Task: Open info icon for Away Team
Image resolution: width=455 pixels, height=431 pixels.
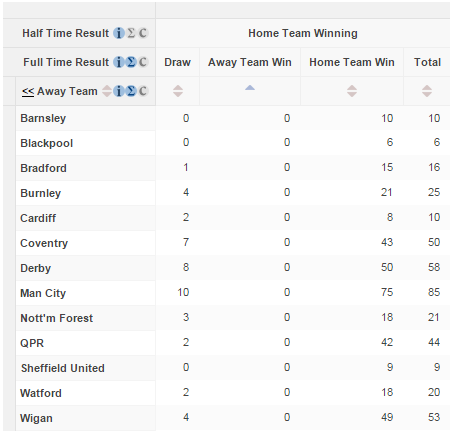Action: pyautogui.click(x=119, y=91)
